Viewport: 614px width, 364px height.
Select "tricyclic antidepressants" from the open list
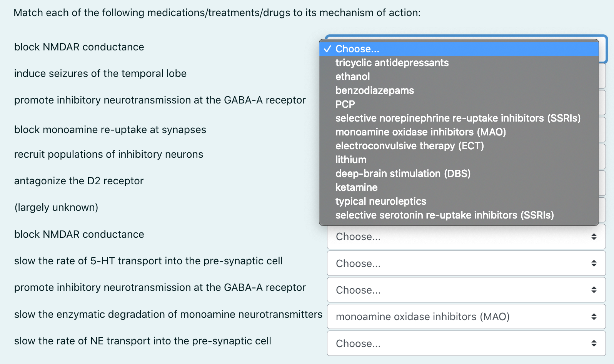click(392, 63)
